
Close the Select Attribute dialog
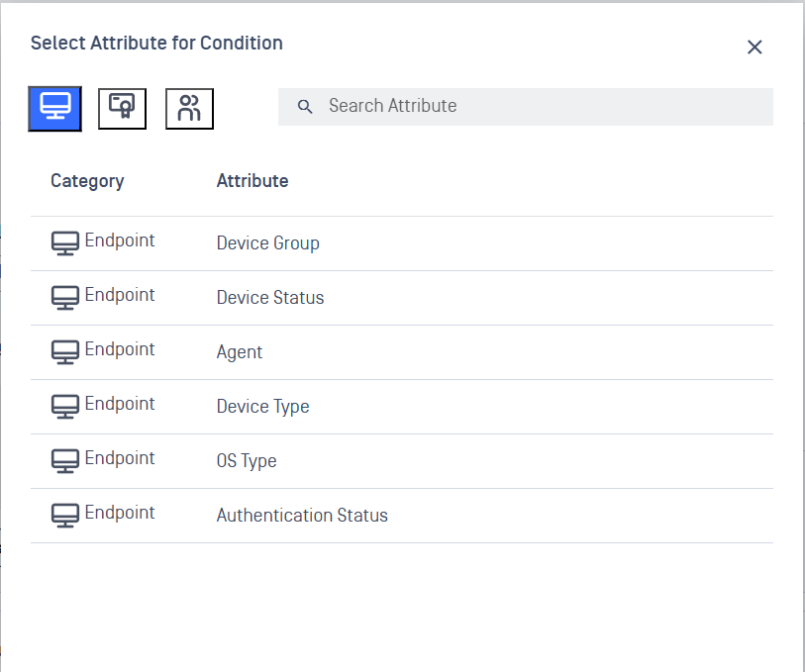[755, 47]
